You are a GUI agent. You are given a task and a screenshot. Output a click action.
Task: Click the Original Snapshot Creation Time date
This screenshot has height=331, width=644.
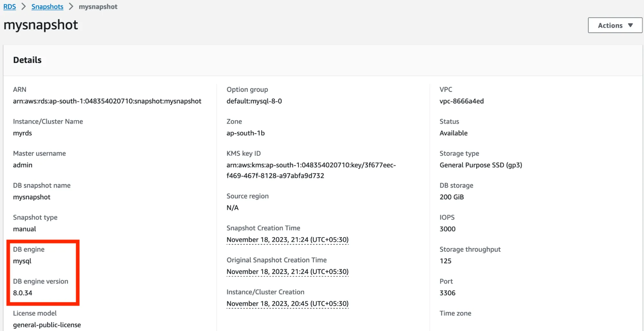(287, 271)
